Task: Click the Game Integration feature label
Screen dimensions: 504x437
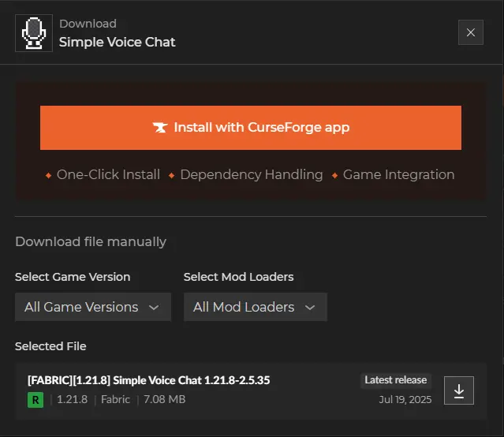Action: coord(398,174)
